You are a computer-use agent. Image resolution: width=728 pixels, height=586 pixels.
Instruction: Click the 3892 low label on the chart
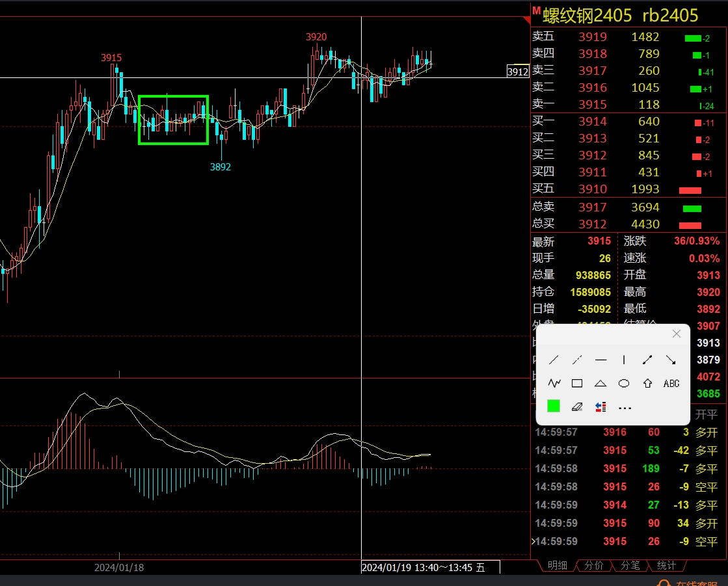[220, 167]
